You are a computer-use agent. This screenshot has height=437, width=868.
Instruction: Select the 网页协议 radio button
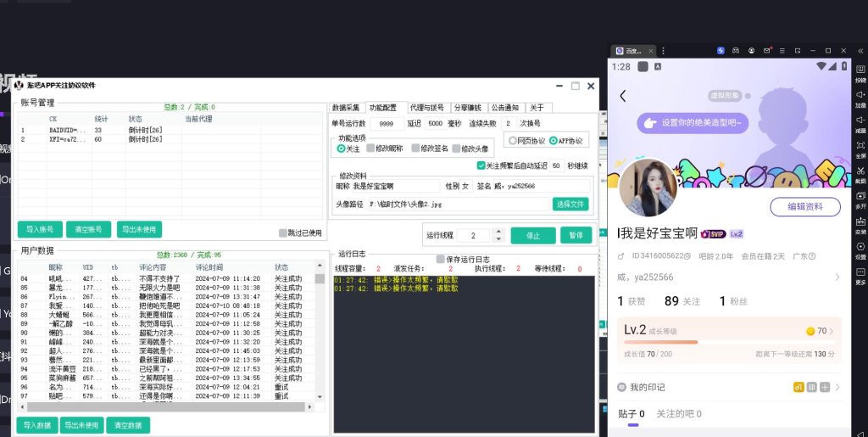pos(512,141)
